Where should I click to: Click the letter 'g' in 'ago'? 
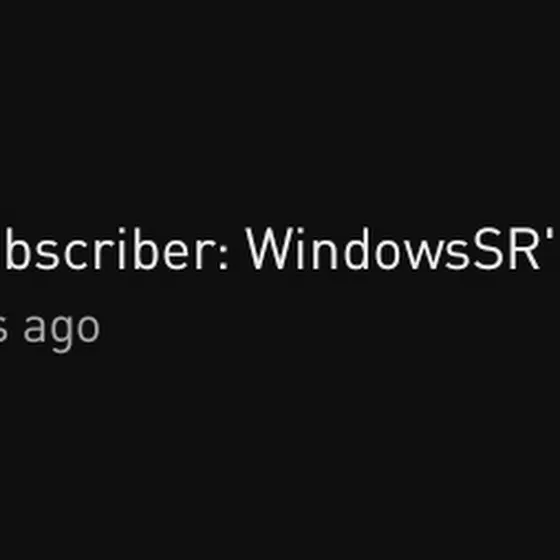[61, 334]
